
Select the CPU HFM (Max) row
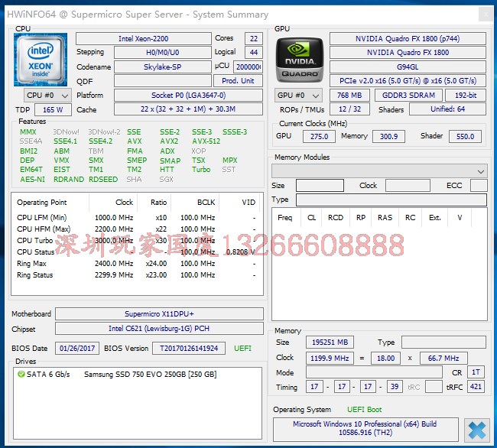tap(137, 229)
